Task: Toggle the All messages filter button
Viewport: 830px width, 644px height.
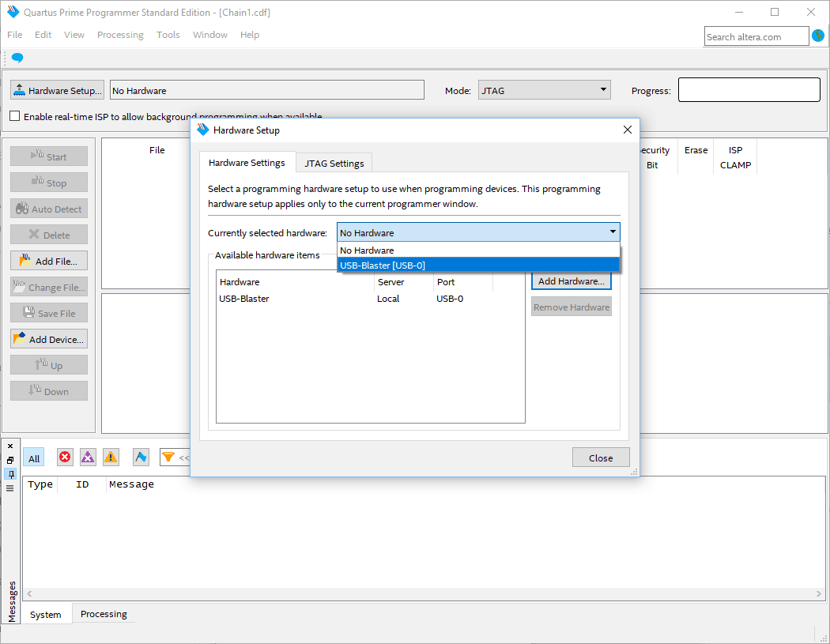Action: tap(34, 458)
